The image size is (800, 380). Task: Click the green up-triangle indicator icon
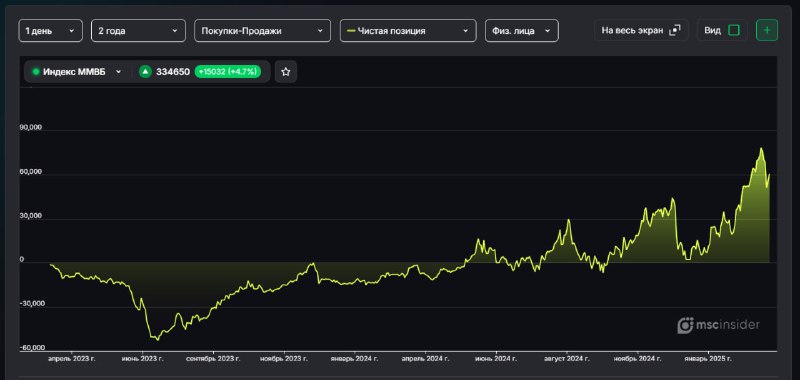(145, 72)
